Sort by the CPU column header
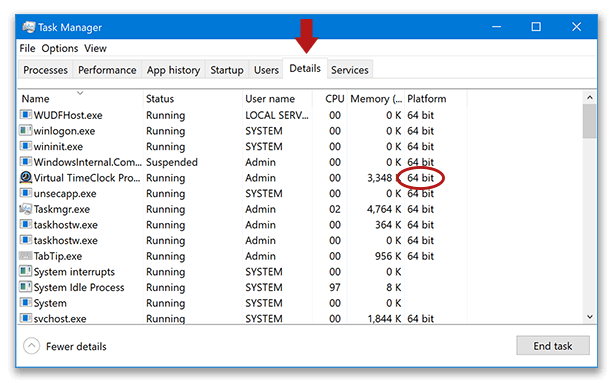This screenshot has width=613, height=383. (330, 98)
